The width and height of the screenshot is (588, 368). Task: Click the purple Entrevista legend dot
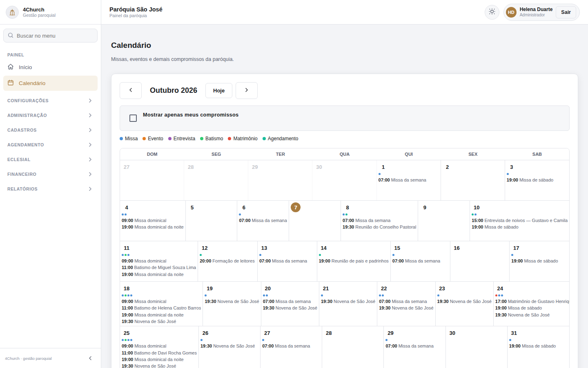point(170,139)
